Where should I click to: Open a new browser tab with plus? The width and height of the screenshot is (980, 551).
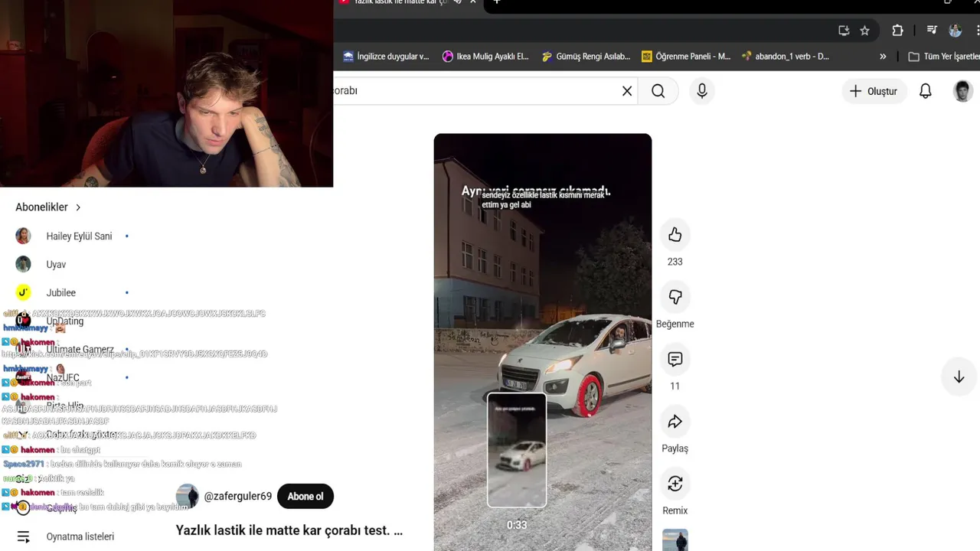tap(496, 3)
